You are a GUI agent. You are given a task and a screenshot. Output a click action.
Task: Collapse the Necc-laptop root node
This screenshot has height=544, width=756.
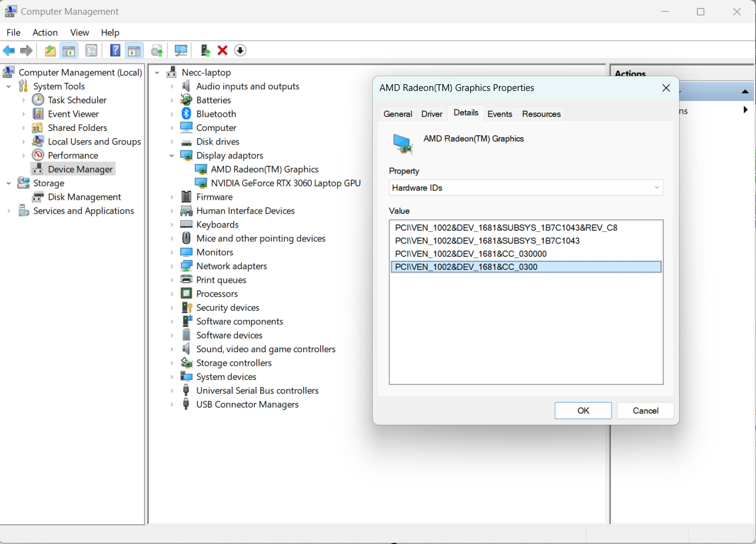click(x=157, y=73)
